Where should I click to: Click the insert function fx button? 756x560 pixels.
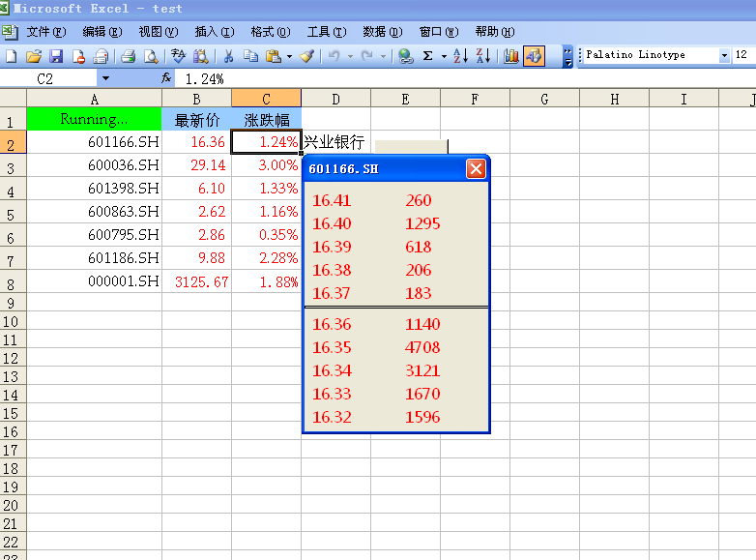(166, 78)
